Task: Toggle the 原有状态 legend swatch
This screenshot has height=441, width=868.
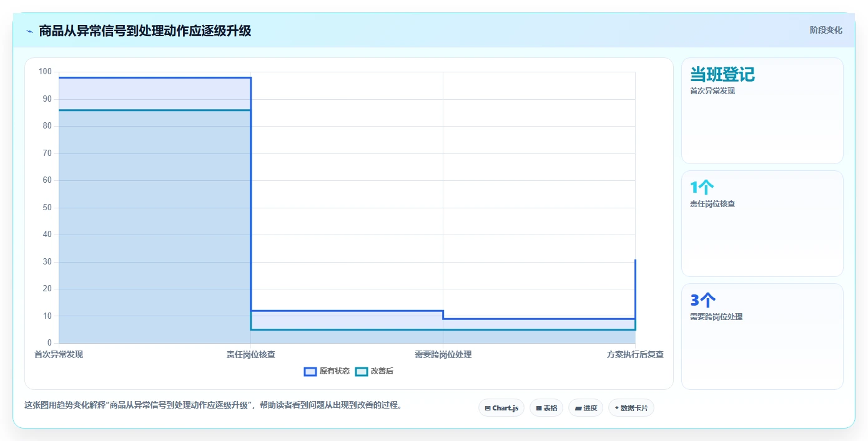Action: click(x=310, y=371)
